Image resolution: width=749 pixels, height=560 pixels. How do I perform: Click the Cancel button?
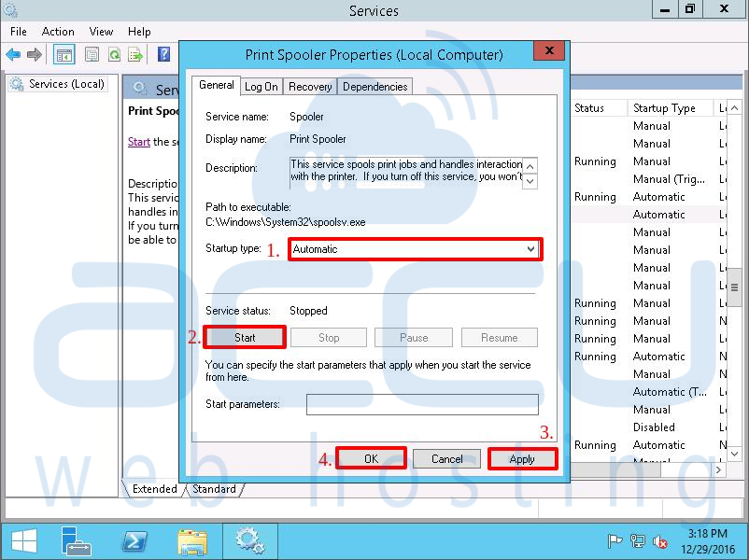(x=446, y=459)
